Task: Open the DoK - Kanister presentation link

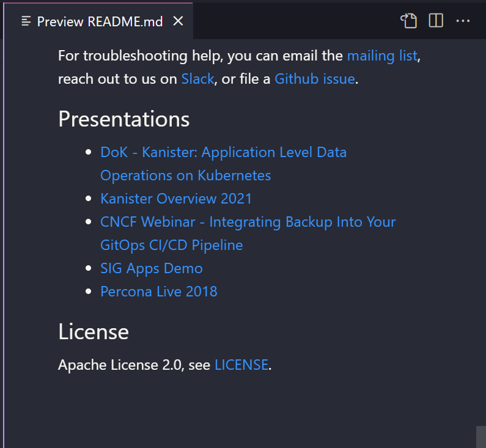Action: (223, 152)
